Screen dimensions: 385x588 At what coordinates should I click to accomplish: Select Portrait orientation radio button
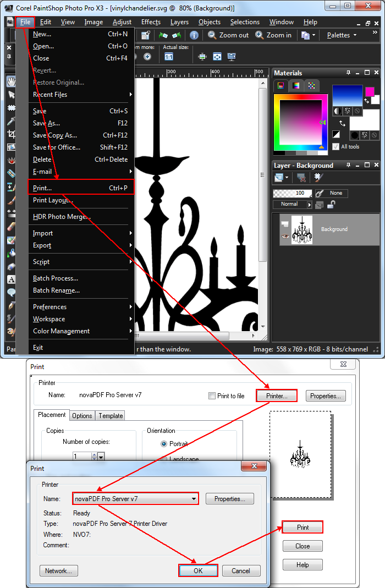click(164, 444)
